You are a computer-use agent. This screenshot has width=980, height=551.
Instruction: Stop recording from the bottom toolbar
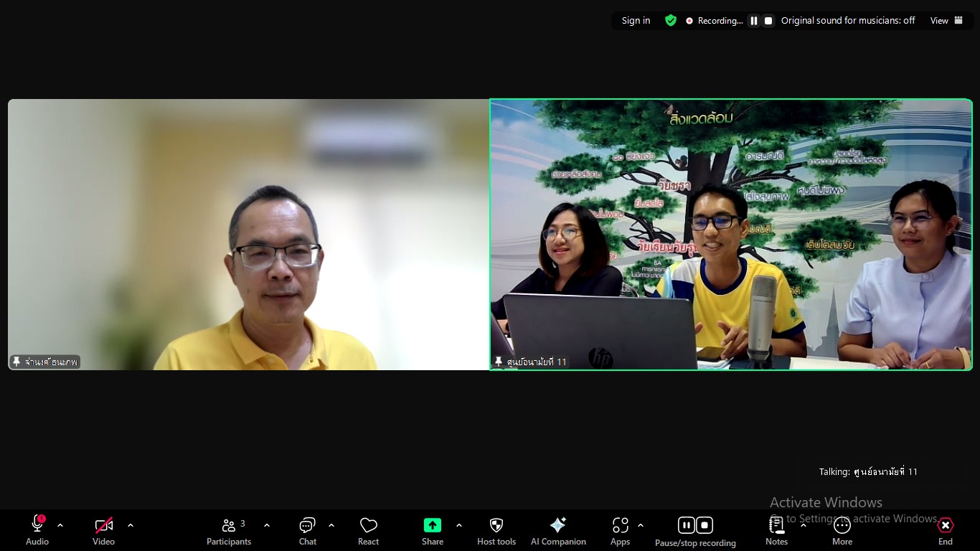coord(705,525)
